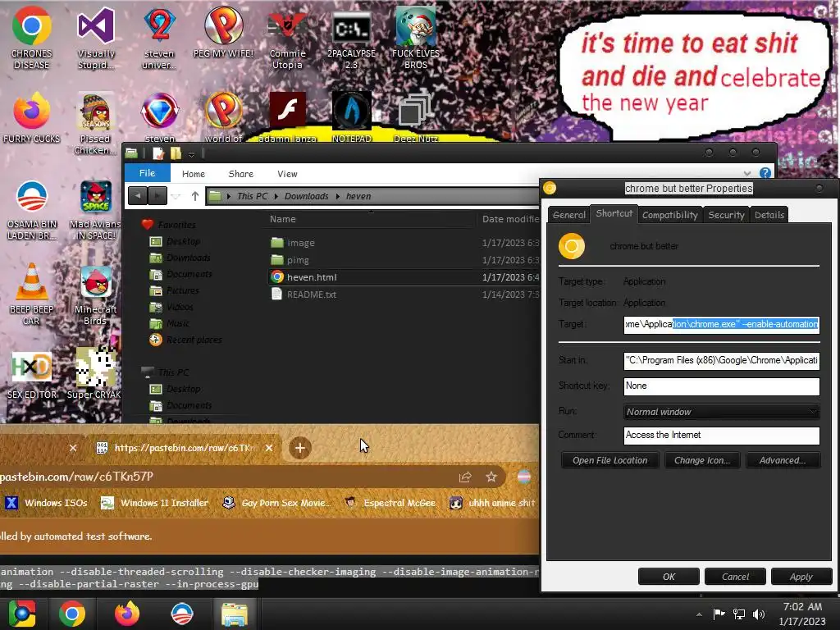
Task: Click Cancel in the Properties dialog
Action: 735,577
